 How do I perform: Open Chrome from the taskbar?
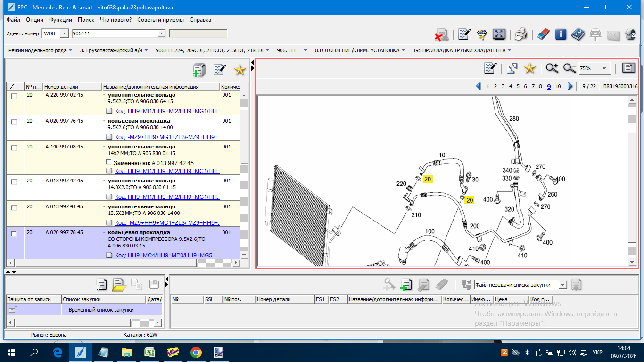pyautogui.click(x=196, y=353)
